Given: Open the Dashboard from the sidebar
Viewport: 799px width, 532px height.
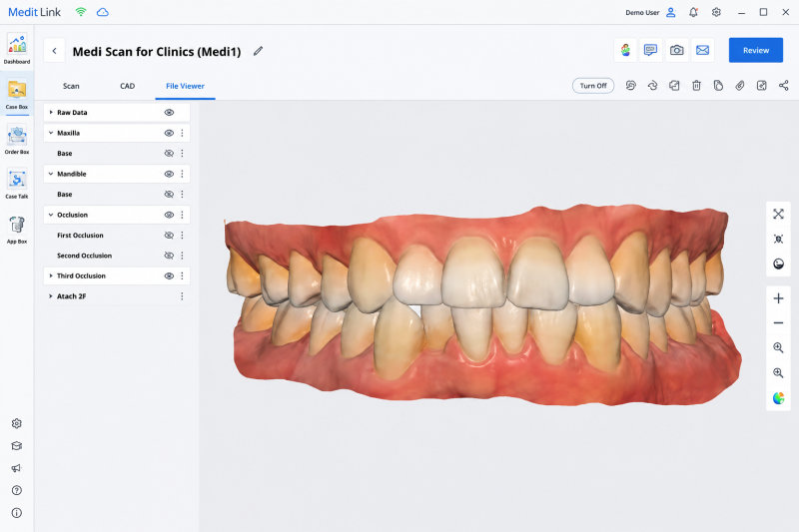Looking at the screenshot, I should (17, 49).
